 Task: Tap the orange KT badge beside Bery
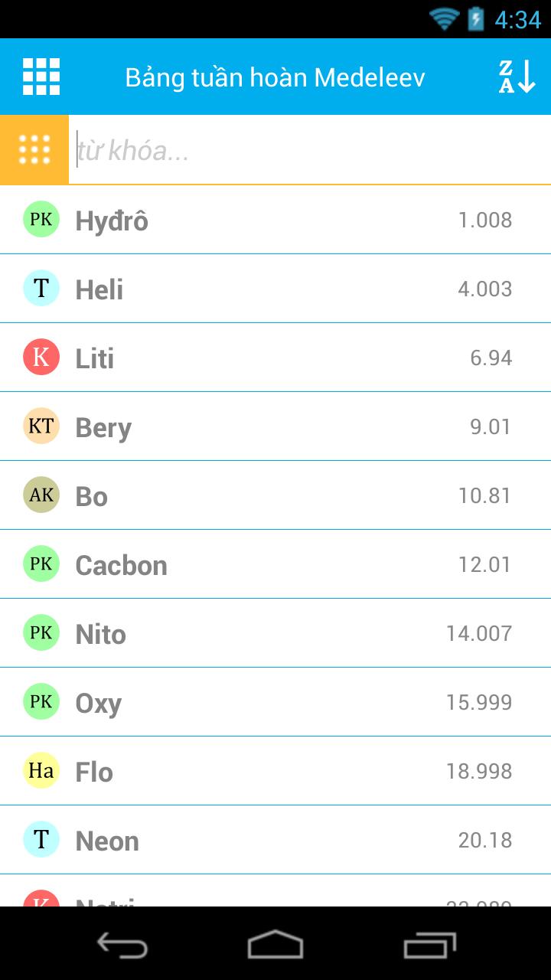coord(41,426)
